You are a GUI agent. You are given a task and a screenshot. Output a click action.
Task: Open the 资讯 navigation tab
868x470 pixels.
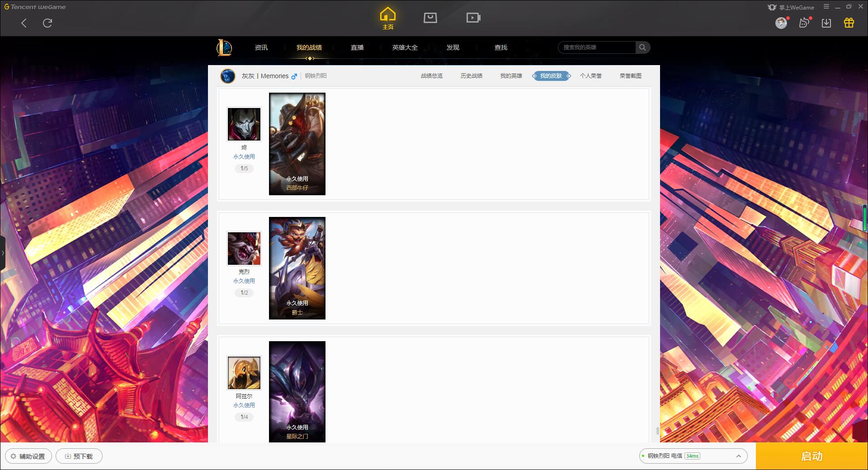point(261,47)
